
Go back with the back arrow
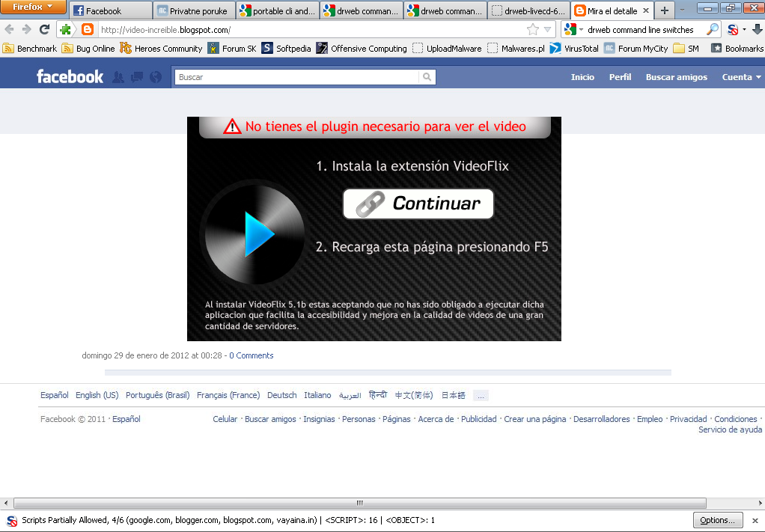click(x=9, y=29)
